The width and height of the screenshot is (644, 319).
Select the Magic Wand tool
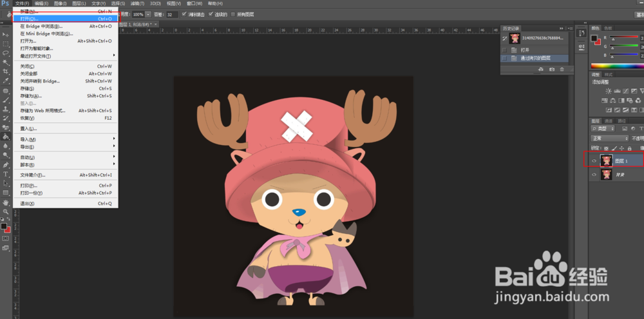6,63
